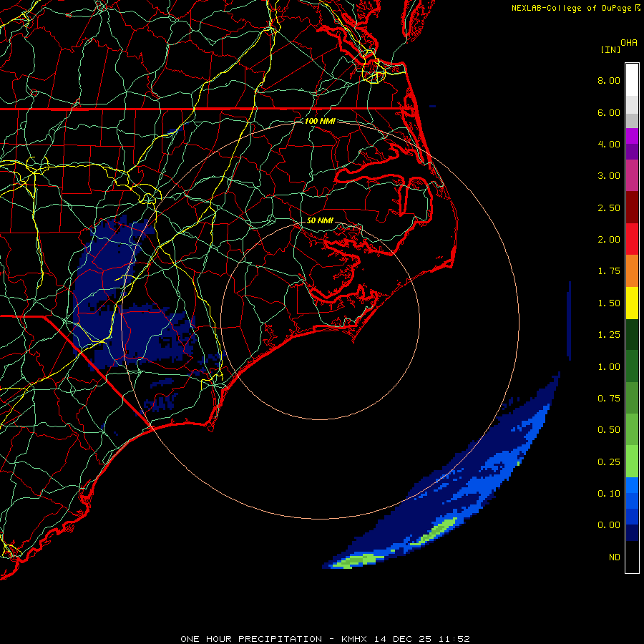Pick the pink swatch beside 3.00
This screenshot has width=644, height=644.
[632, 175]
